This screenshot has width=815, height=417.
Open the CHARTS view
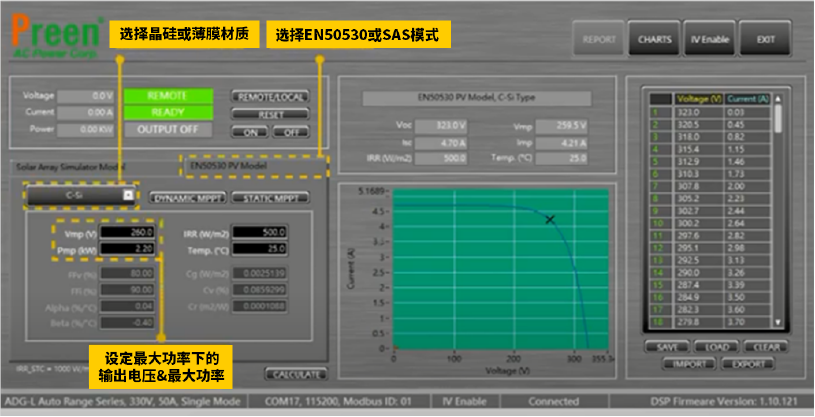tap(655, 39)
